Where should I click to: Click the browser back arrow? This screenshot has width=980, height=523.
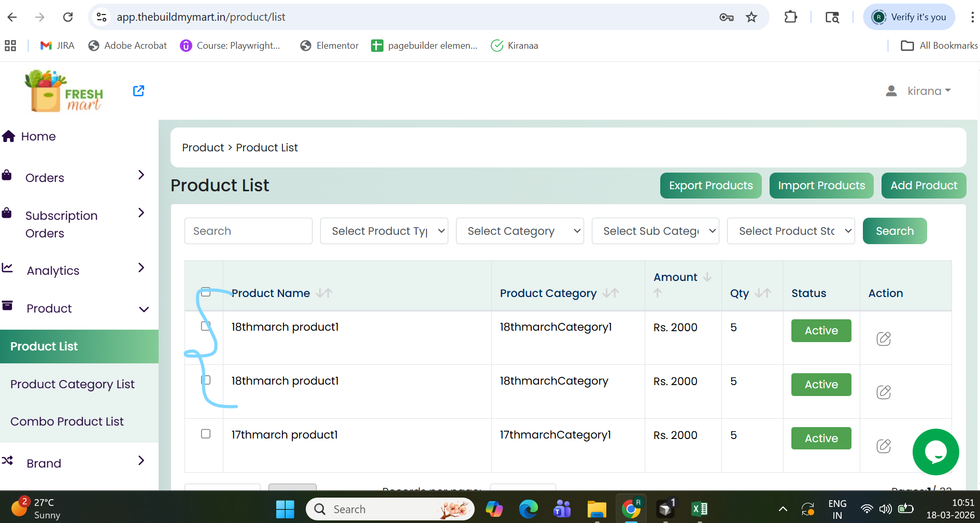[x=12, y=17]
